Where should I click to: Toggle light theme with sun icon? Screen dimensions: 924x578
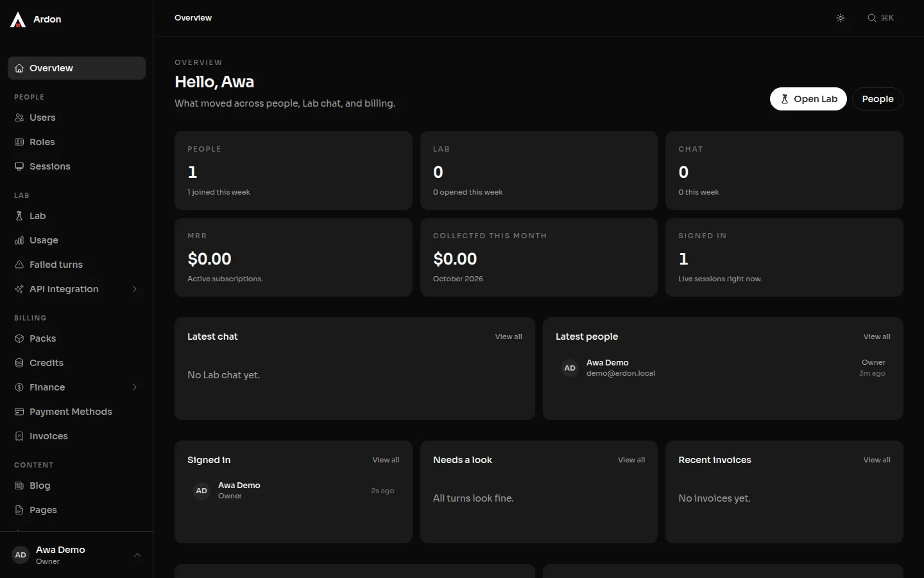841,18
